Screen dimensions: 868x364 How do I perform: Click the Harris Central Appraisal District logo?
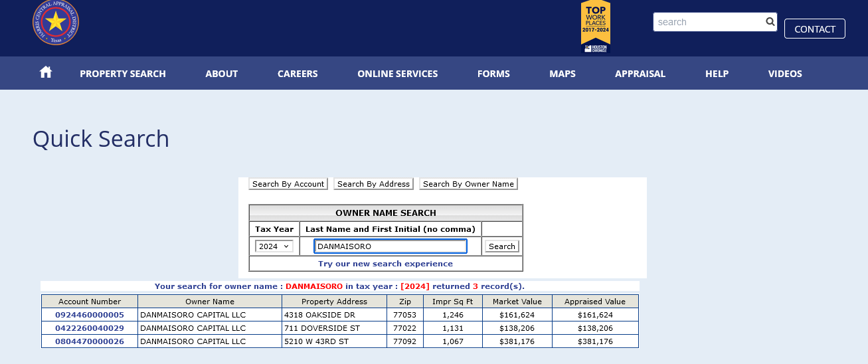click(x=56, y=23)
